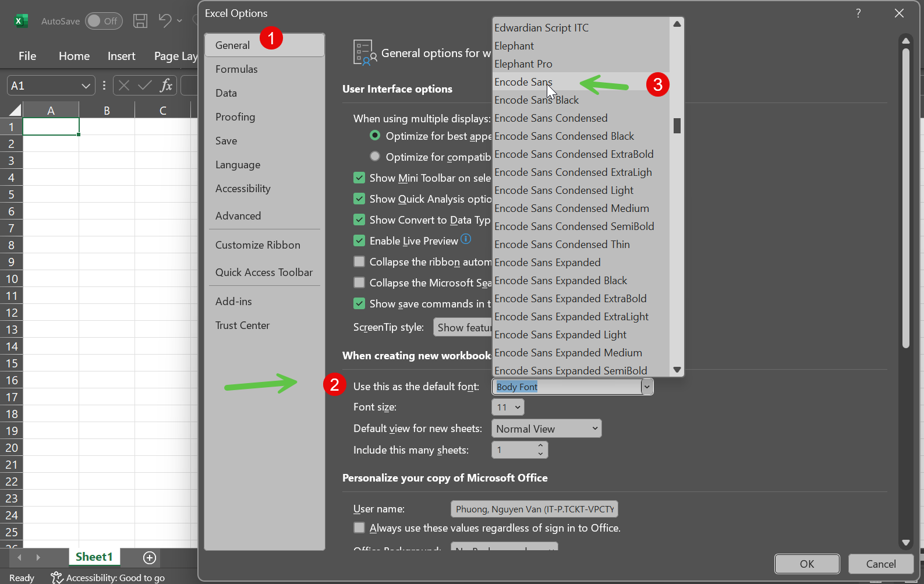The height and width of the screenshot is (584, 924).
Task: Click the formula bar Cancel X icon
Action: (124, 86)
